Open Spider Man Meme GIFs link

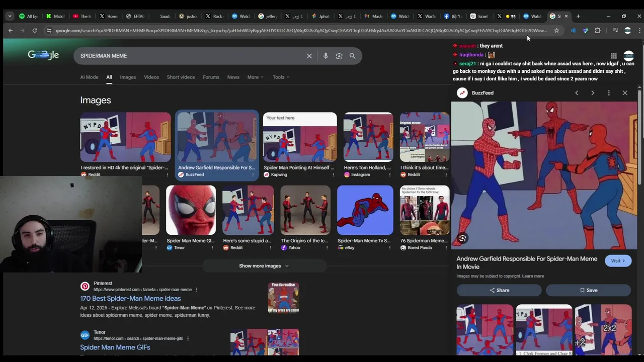click(x=115, y=347)
